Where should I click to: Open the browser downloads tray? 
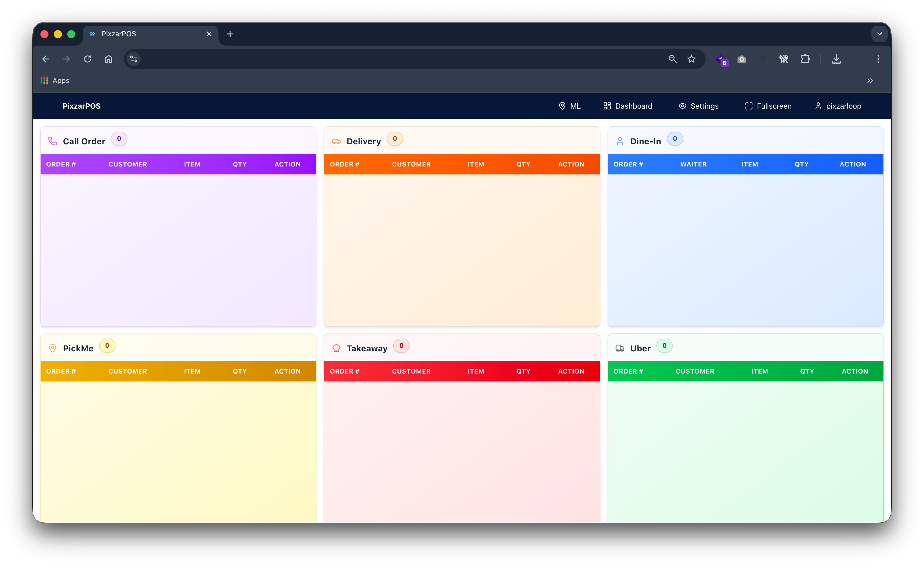pyautogui.click(x=836, y=59)
